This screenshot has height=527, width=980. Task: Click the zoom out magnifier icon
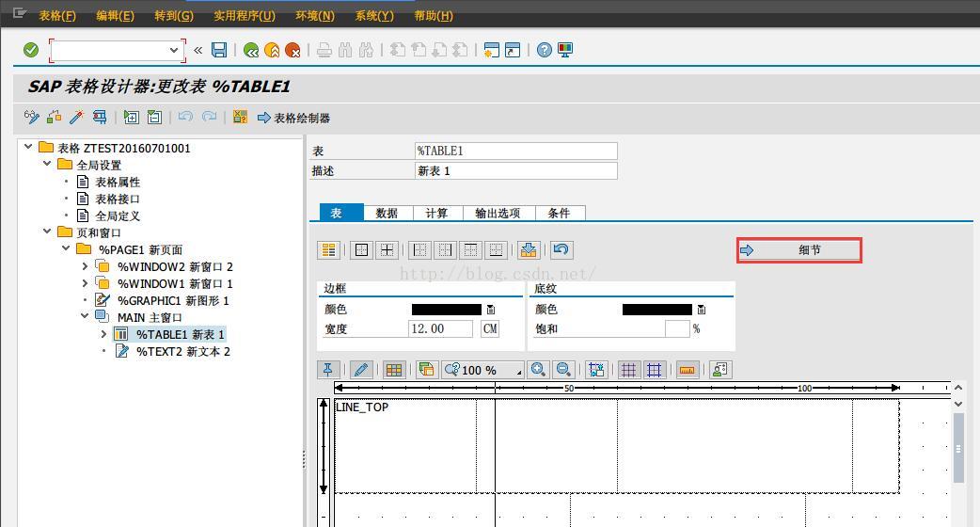pos(563,370)
